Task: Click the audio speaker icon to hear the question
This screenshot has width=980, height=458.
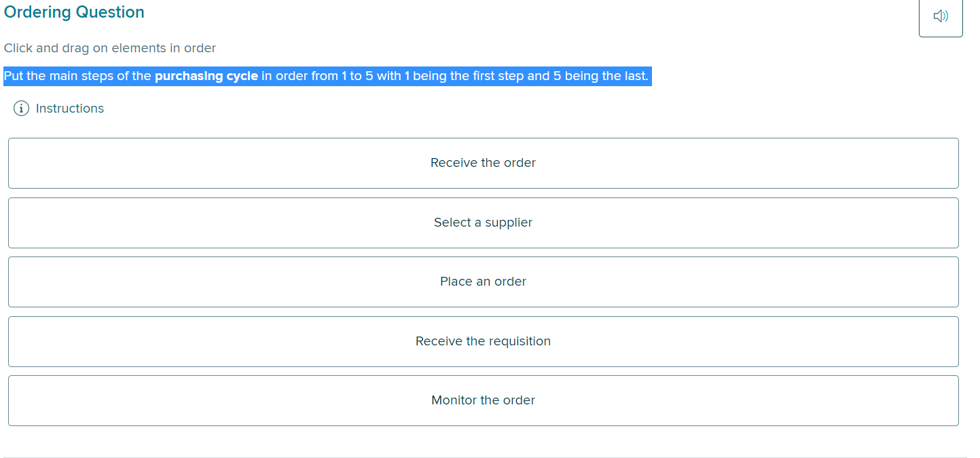Action: point(941,16)
